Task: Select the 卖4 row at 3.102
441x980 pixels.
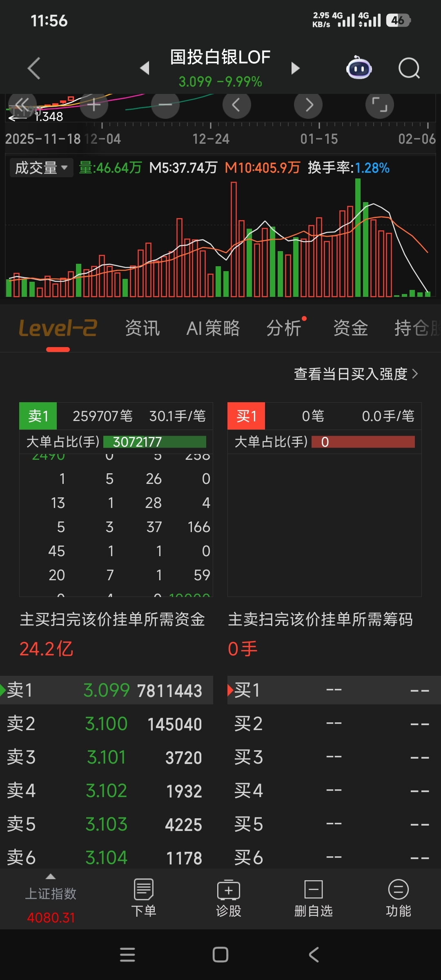Action: point(107,791)
